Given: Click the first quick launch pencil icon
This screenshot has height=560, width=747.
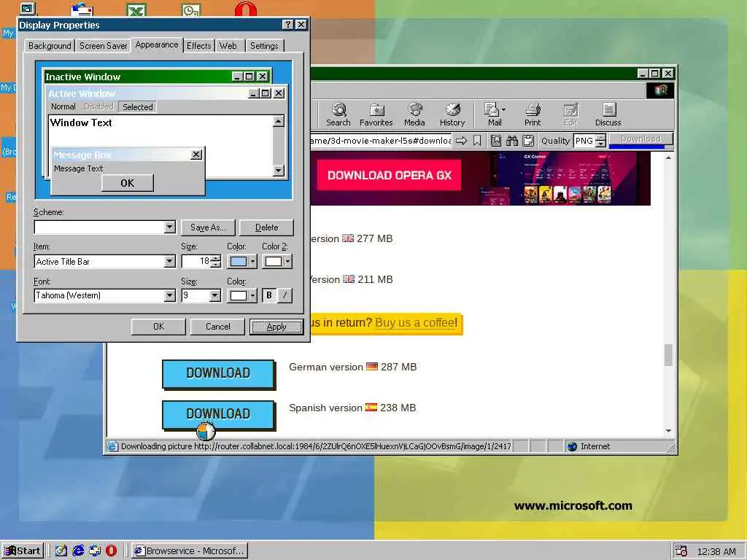Looking at the screenshot, I should 61,551.
